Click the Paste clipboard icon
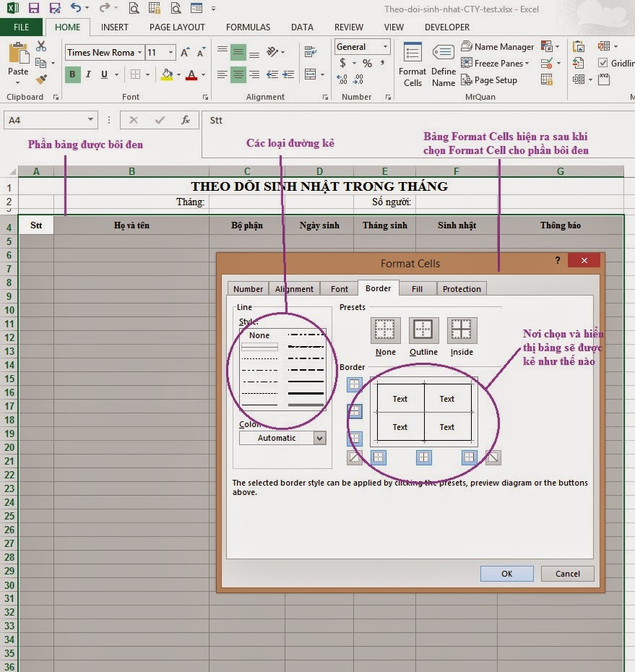This screenshot has width=635, height=672. [19, 54]
